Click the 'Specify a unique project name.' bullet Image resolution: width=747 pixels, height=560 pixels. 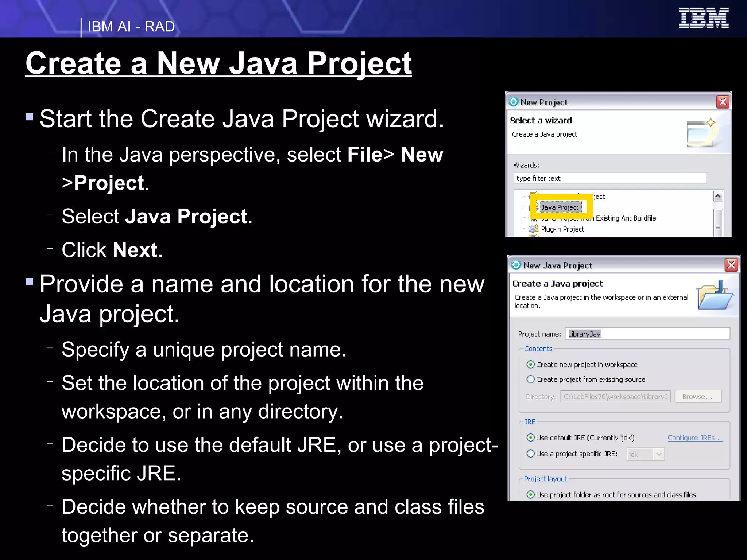[204, 350]
